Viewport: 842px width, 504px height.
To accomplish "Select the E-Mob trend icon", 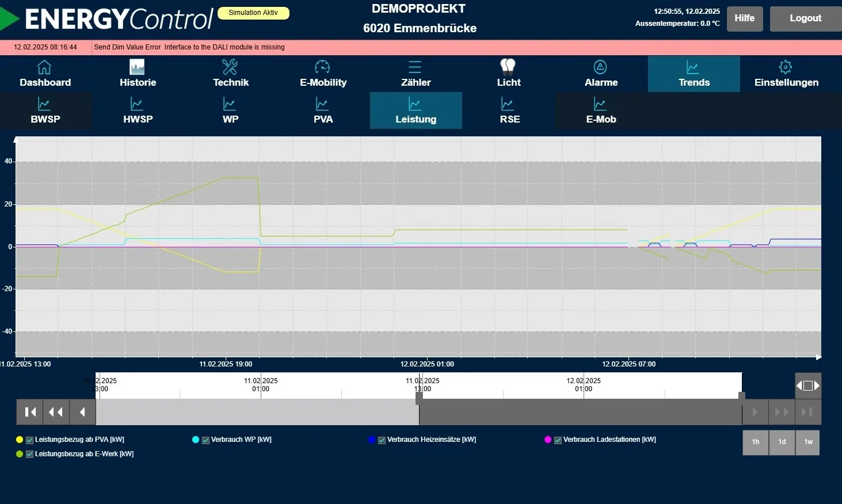I will [x=600, y=104].
